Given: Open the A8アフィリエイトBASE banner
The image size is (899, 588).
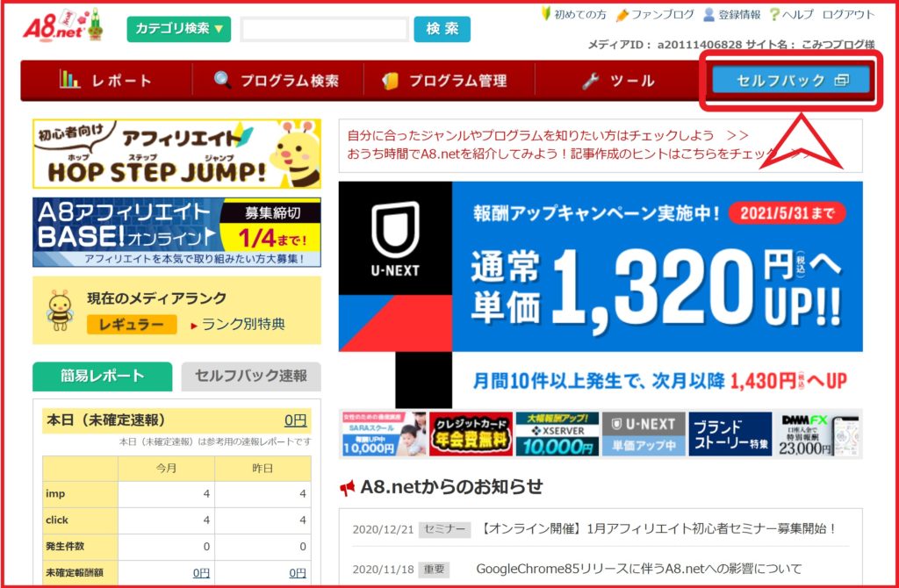Looking at the screenshot, I should click(176, 232).
